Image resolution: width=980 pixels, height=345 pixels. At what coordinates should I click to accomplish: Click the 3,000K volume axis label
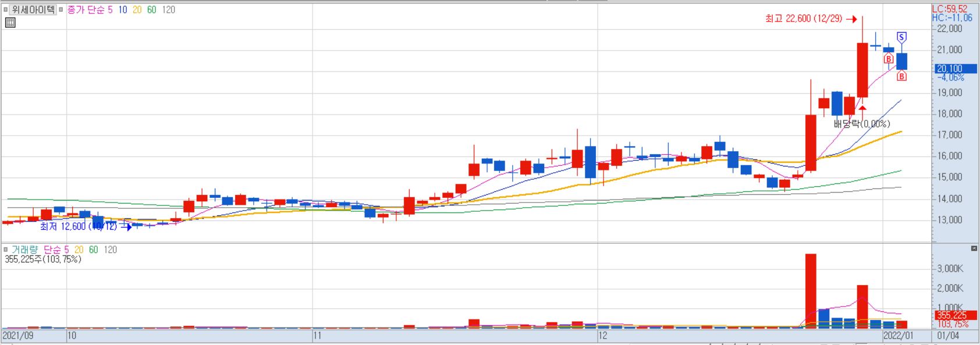pyautogui.click(x=950, y=268)
